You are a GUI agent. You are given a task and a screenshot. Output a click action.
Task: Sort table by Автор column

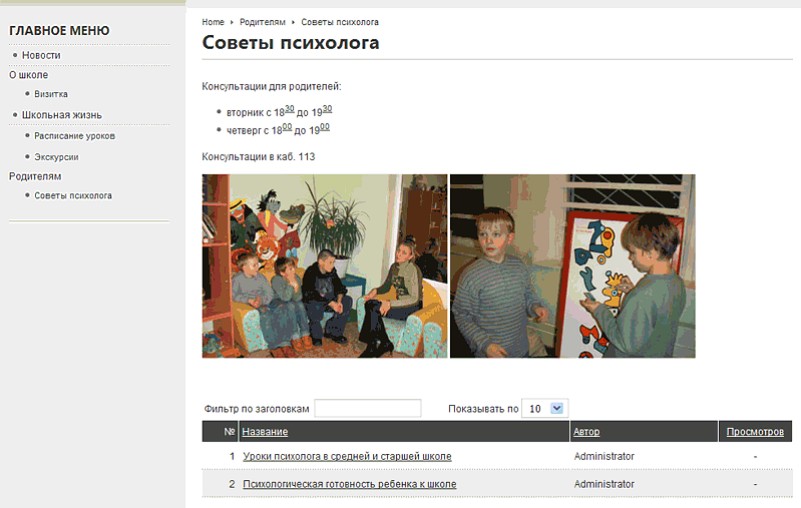586,432
